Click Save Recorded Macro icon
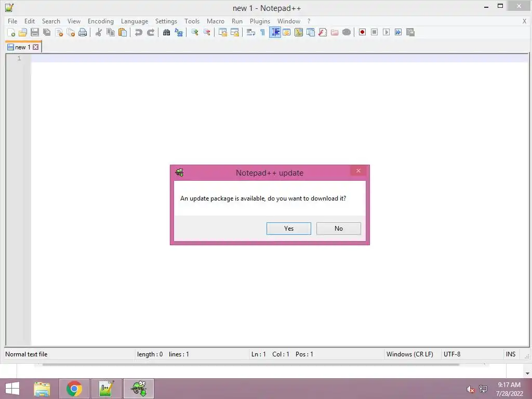Image resolution: width=532 pixels, height=399 pixels. coord(410,32)
